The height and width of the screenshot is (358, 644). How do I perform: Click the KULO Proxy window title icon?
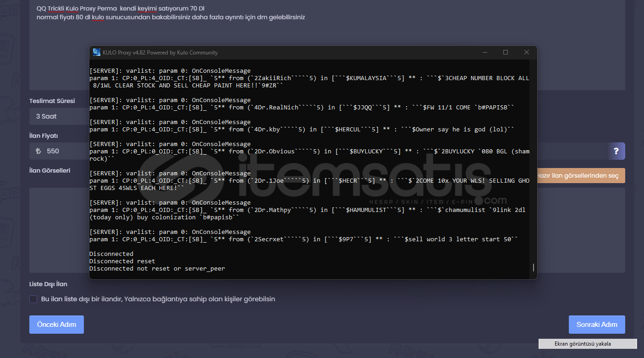[97, 52]
